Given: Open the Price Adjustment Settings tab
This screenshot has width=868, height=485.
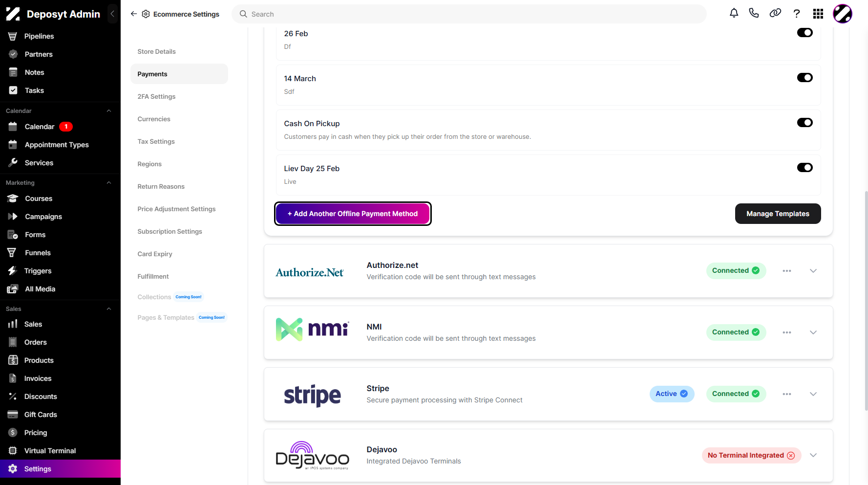Looking at the screenshot, I should (179, 209).
